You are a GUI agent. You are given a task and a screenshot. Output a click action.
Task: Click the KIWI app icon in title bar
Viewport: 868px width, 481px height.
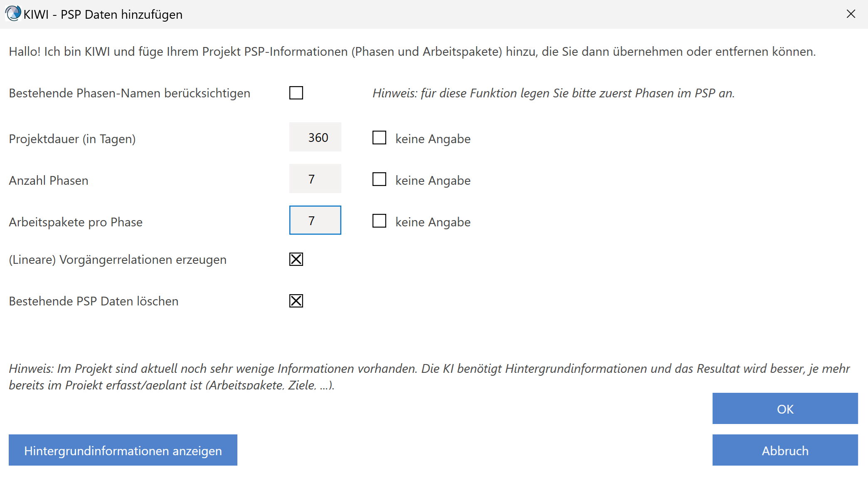[13, 14]
